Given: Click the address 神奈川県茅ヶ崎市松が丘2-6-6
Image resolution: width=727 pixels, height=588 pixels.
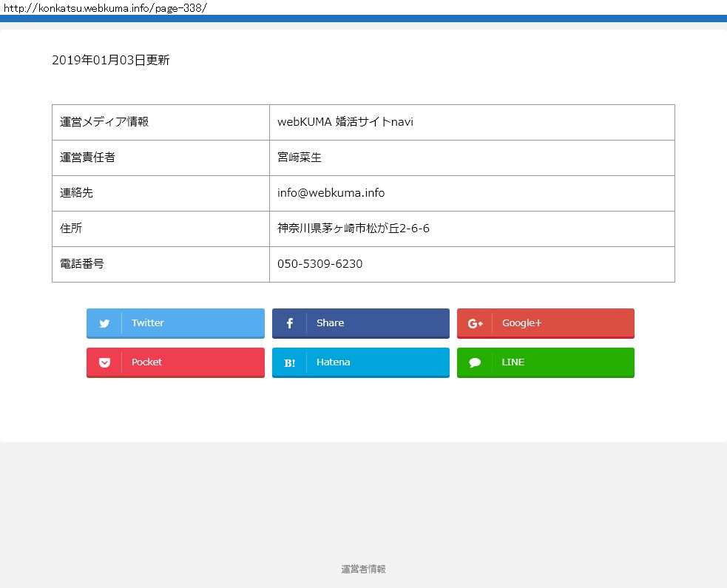Looking at the screenshot, I should 353,229.
